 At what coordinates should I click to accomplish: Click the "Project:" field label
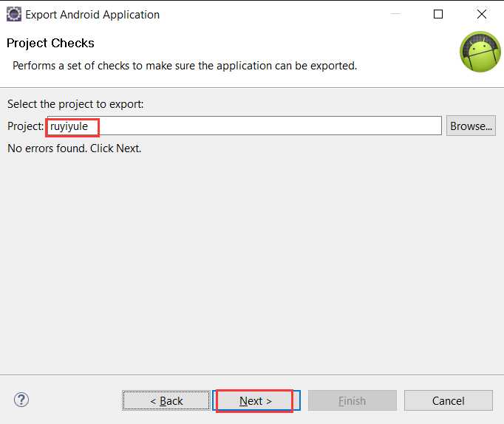pyautogui.click(x=25, y=126)
